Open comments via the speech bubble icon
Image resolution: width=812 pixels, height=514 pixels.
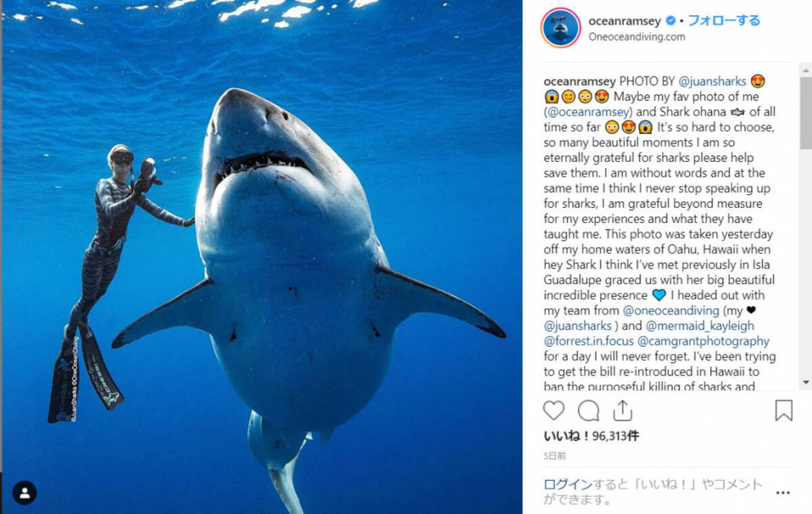click(588, 410)
